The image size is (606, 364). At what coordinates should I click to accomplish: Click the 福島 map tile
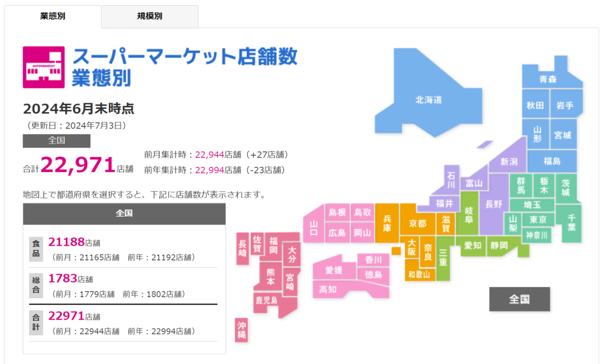(x=552, y=161)
